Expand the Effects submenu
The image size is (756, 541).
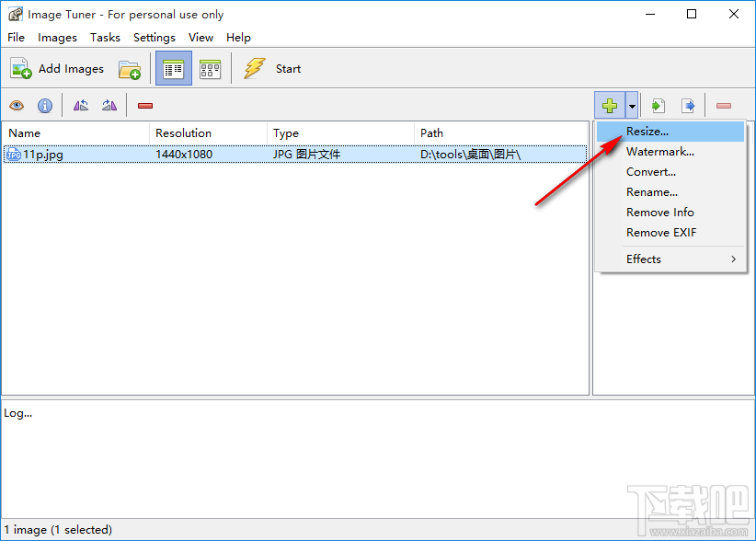(x=670, y=259)
